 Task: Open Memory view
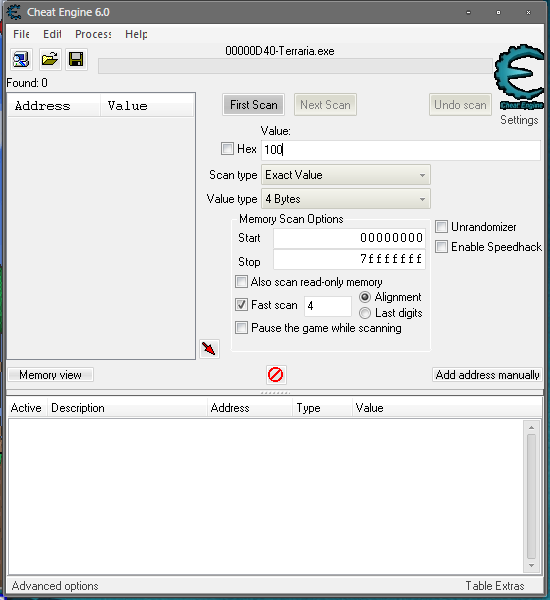pos(51,375)
